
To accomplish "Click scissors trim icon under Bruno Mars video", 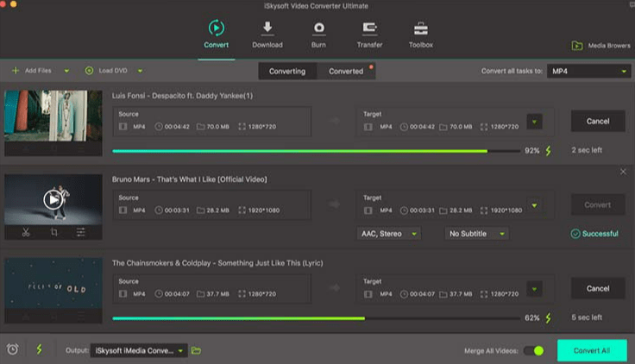I will pos(26,232).
